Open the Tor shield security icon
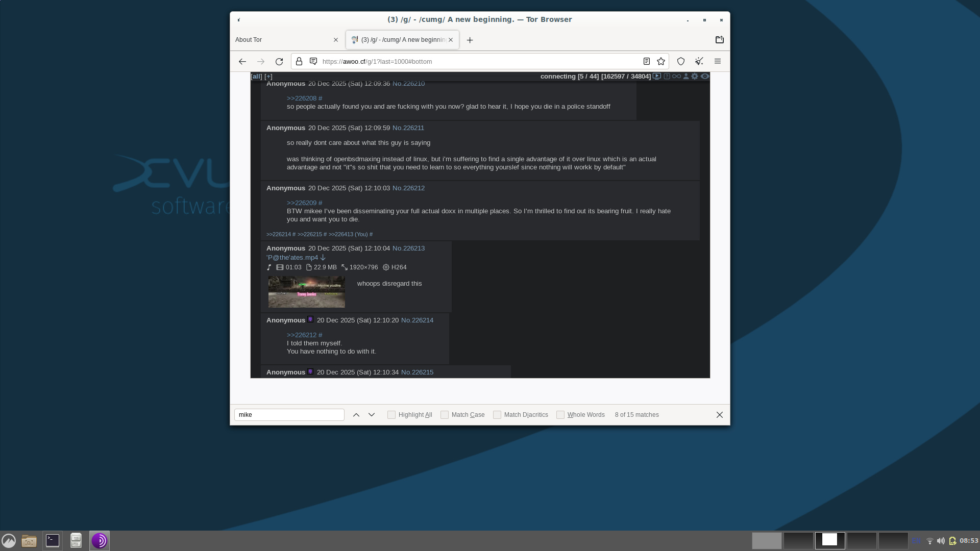980x551 pixels. click(x=681, y=61)
